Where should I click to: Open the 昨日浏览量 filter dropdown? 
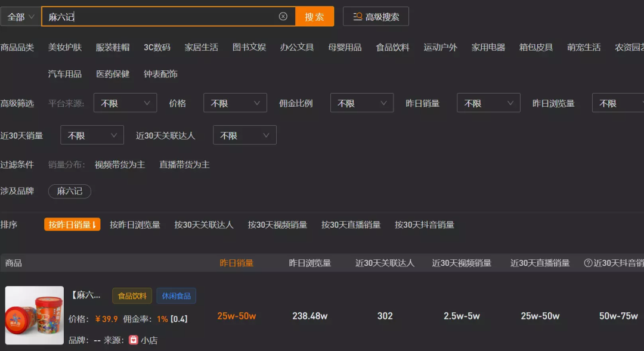click(x=618, y=103)
